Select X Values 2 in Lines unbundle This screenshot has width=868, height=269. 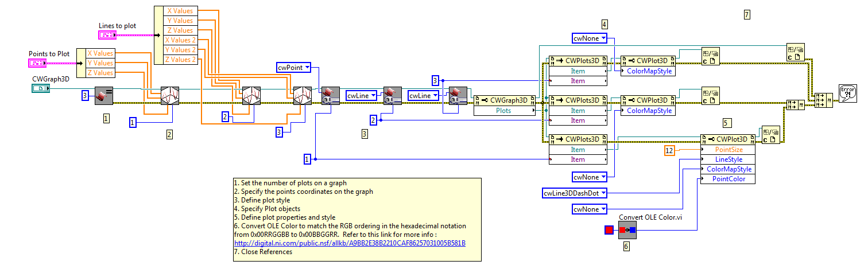[x=180, y=40]
